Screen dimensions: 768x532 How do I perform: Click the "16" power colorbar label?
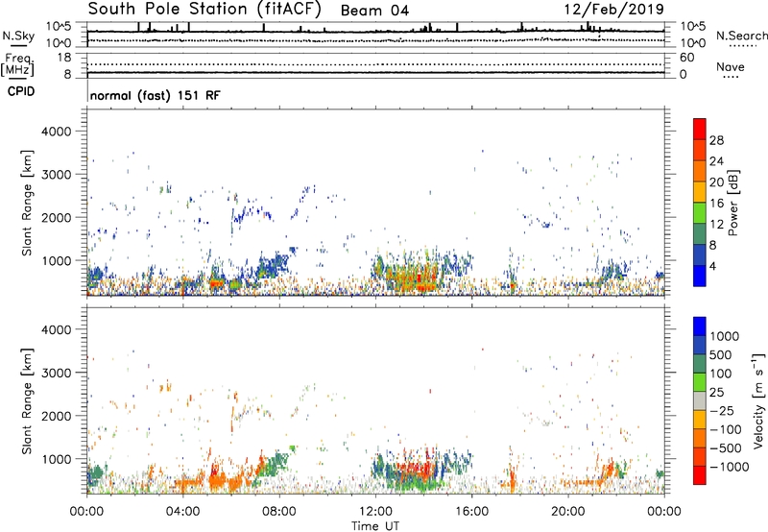[716, 204]
